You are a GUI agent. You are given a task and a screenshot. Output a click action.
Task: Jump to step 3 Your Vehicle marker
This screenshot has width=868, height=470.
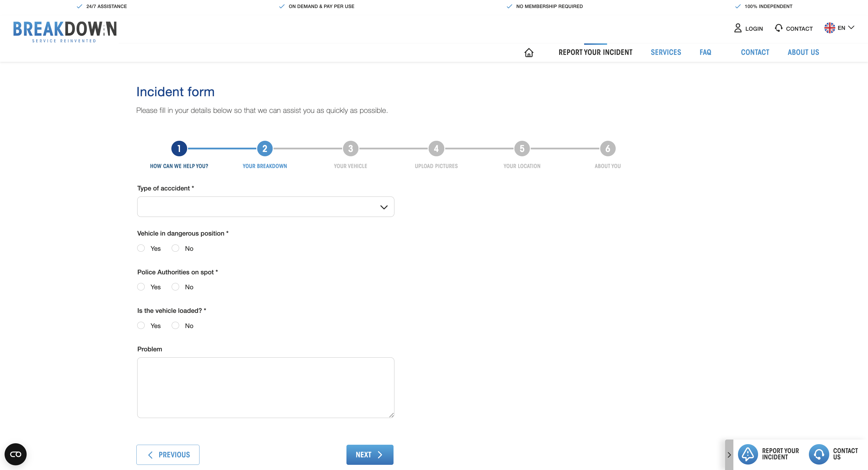[x=350, y=148]
